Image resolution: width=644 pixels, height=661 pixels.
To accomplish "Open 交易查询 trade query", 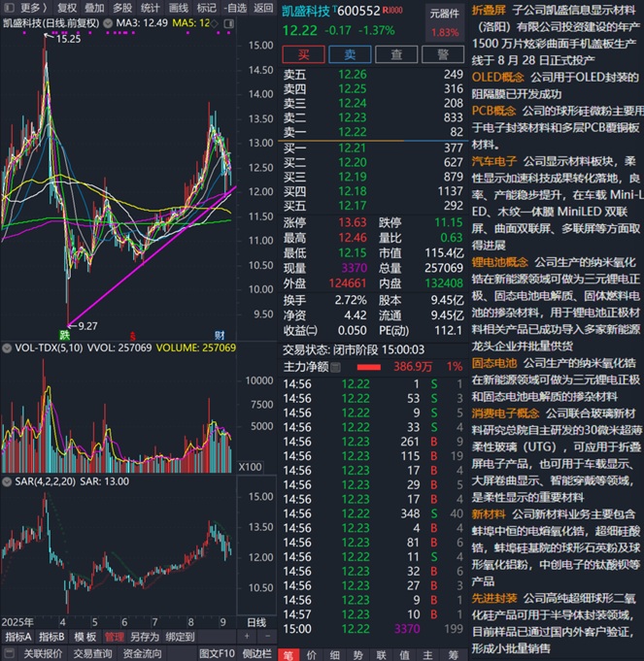I will click(x=93, y=653).
